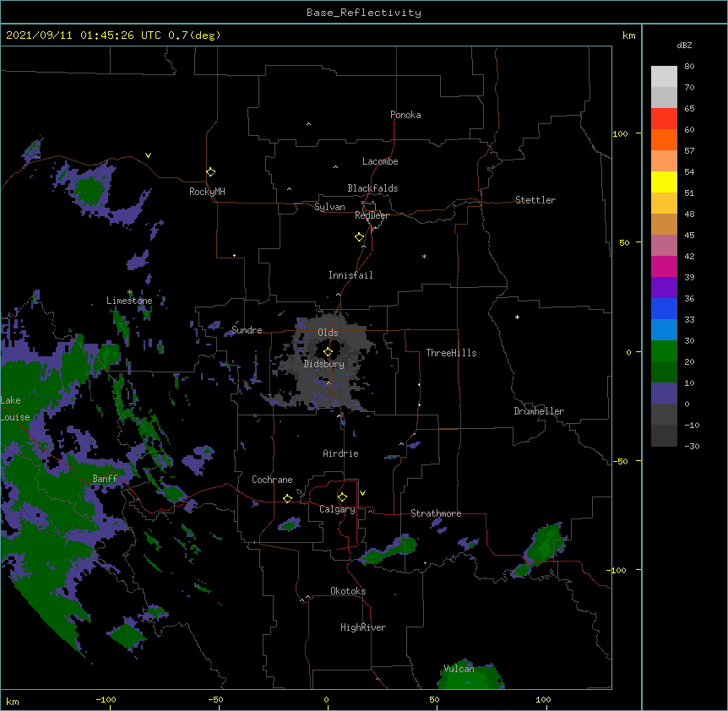Click the yellow v marker northwest of RockyMH

coord(148,155)
